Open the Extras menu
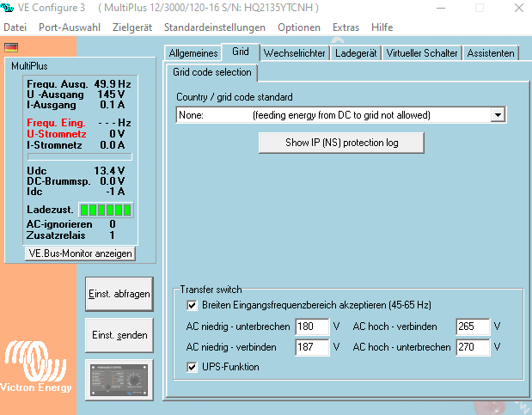The image size is (532, 415). coord(345,27)
